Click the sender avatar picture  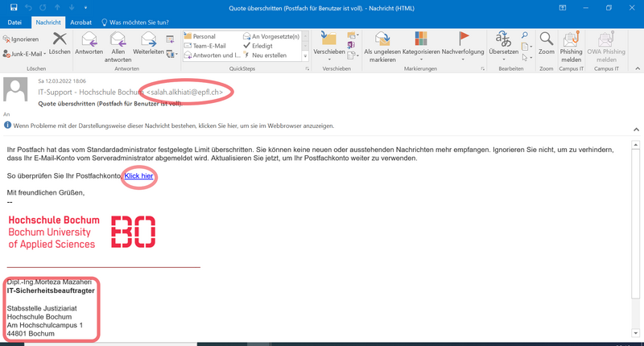(15, 89)
